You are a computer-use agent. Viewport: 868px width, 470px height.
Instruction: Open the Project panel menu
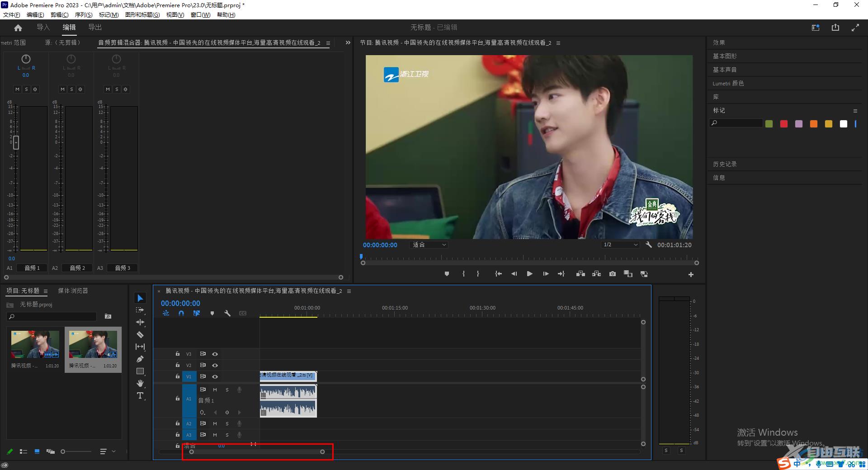[46, 291]
